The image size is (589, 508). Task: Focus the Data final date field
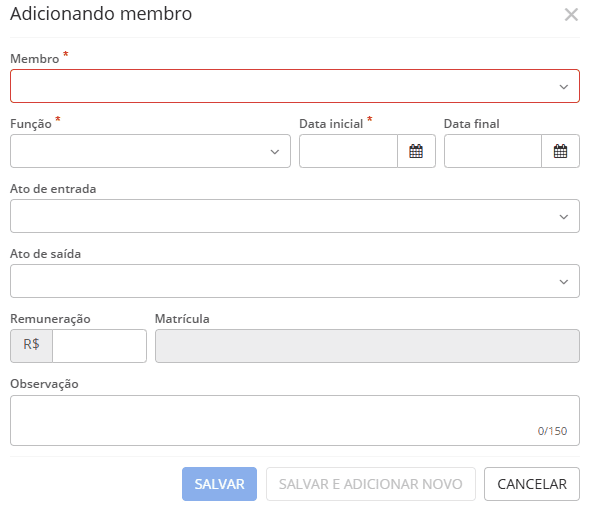(493, 151)
